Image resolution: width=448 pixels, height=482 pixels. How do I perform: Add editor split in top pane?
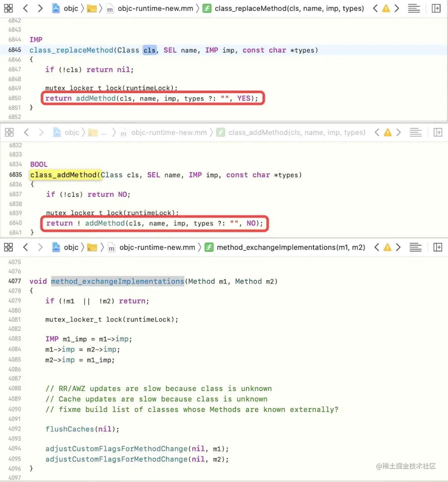pyautogui.click(x=436, y=8)
